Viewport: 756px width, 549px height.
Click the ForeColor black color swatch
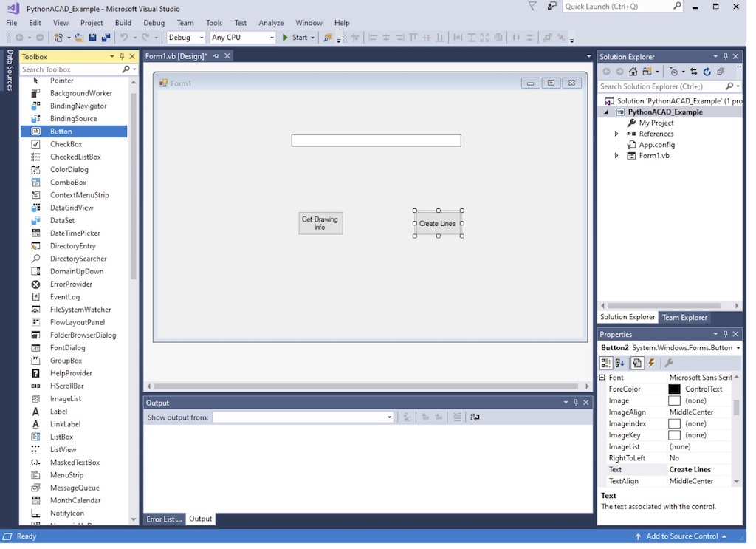(x=674, y=389)
